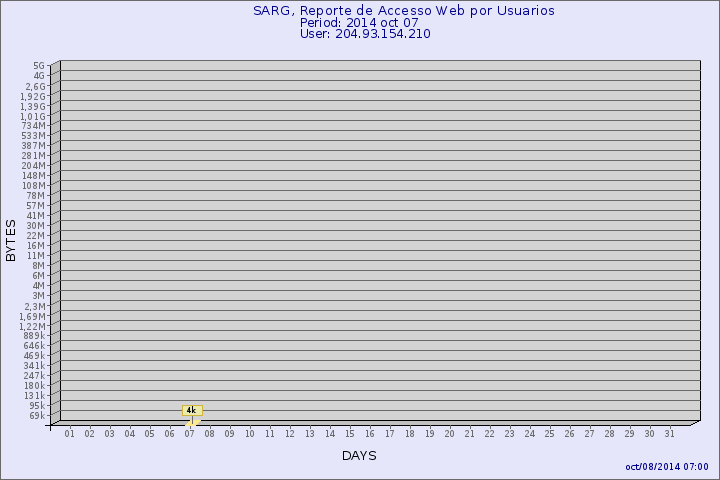
Task: Click the 'User: 204.93.154.210' line
Action: pyautogui.click(x=365, y=34)
